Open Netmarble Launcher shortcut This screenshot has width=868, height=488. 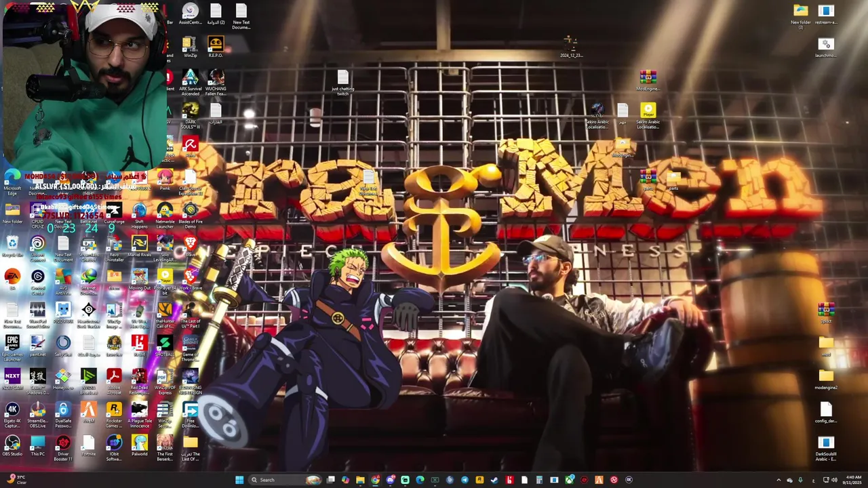pos(165,214)
